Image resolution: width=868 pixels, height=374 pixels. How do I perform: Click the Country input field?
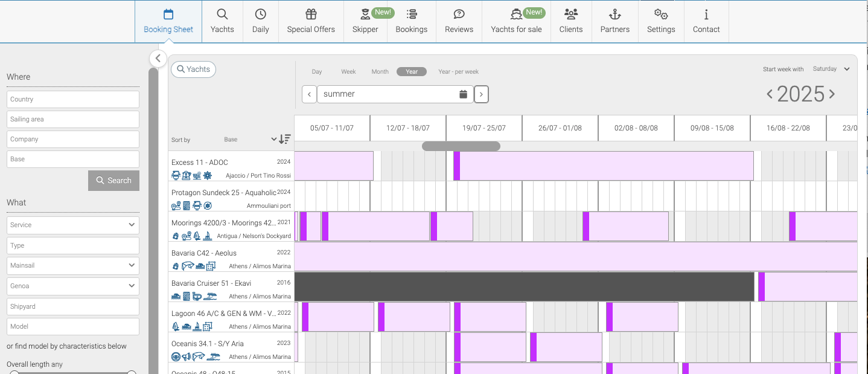click(73, 99)
